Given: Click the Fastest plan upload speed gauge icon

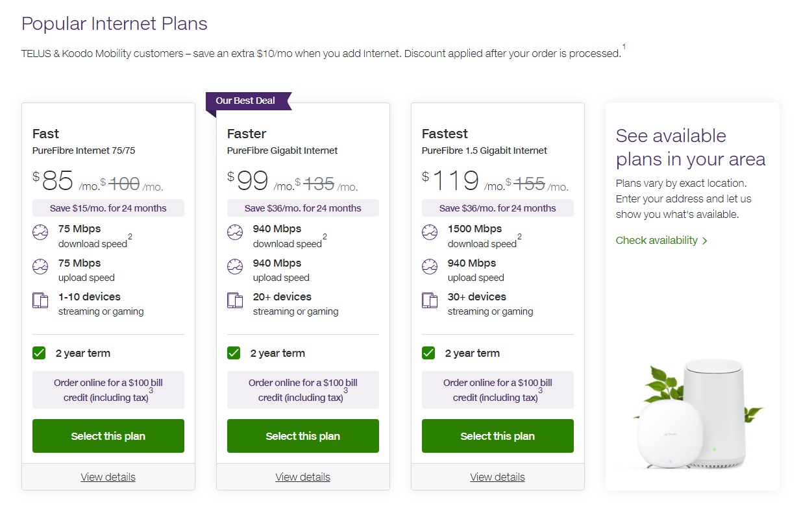Looking at the screenshot, I should (430, 267).
